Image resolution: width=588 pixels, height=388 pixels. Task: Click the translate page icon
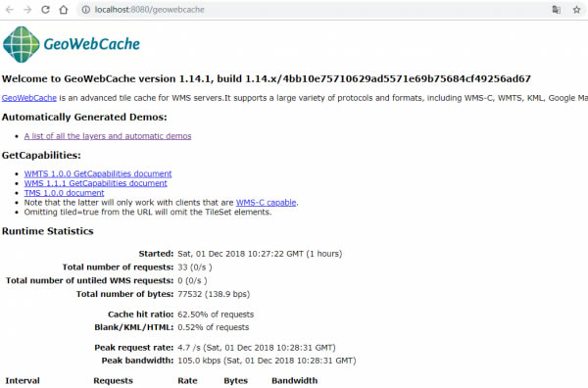point(557,10)
